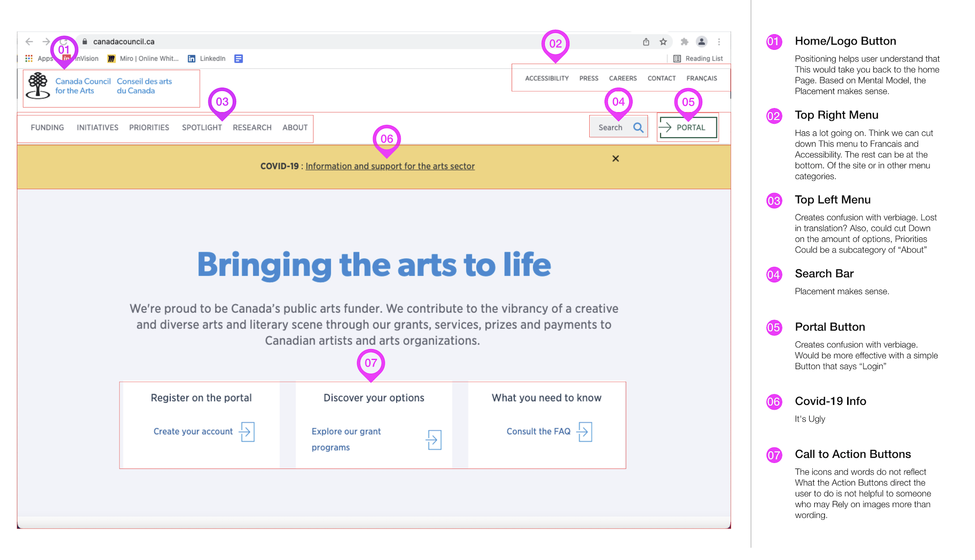
Task: Switch site language to FRANÇAIS
Action: [701, 78]
